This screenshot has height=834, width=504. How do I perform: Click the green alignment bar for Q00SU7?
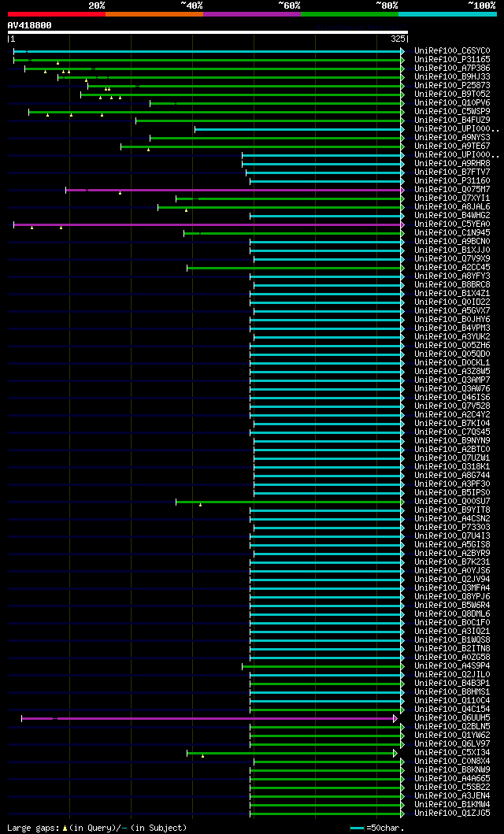(288, 502)
